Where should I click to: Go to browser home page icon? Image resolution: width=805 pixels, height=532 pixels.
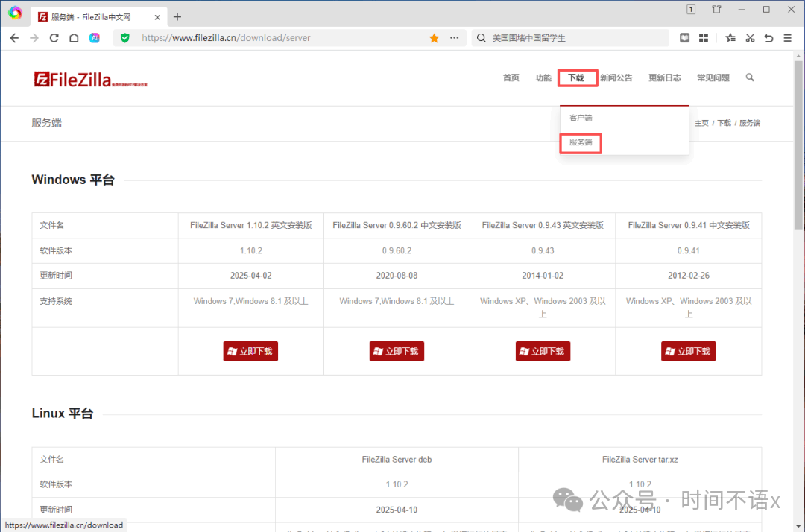pyautogui.click(x=74, y=38)
